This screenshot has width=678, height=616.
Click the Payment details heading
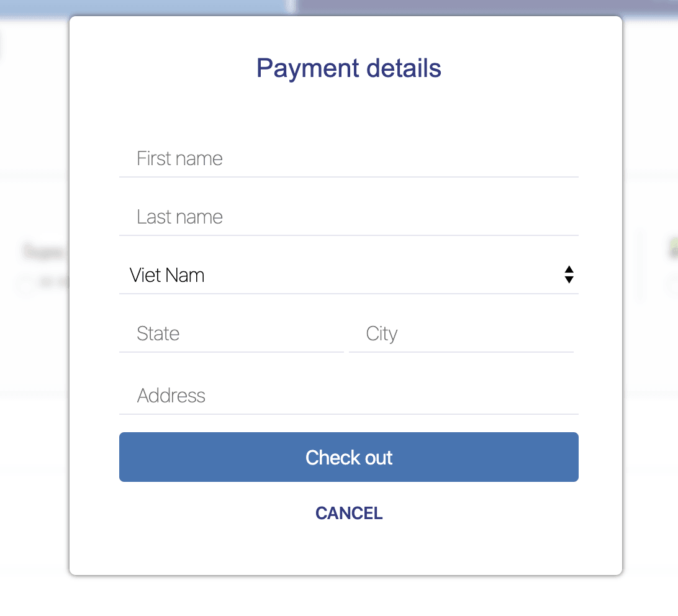(348, 68)
